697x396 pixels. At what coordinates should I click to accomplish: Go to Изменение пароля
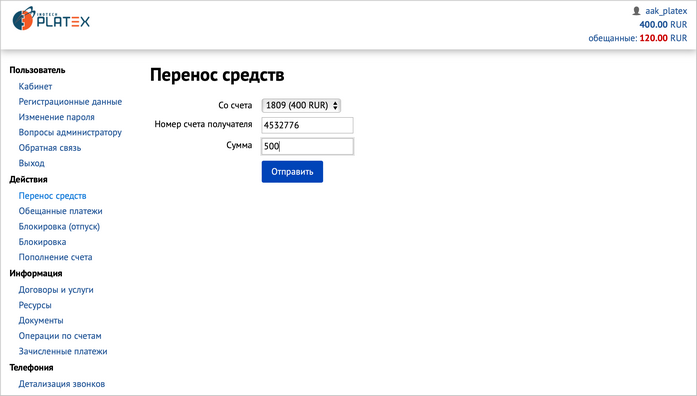56,117
